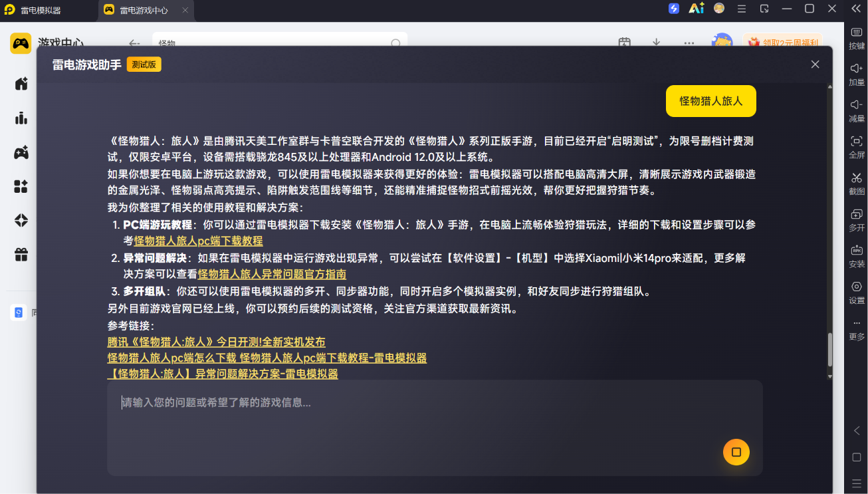Open emulator 设置 settings
The image size is (868, 494).
tap(857, 293)
